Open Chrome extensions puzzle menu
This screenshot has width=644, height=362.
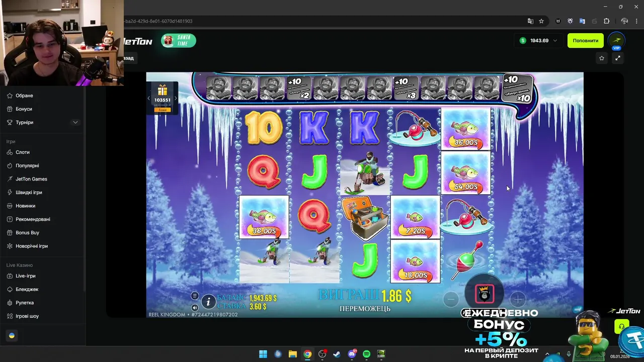pos(606,21)
